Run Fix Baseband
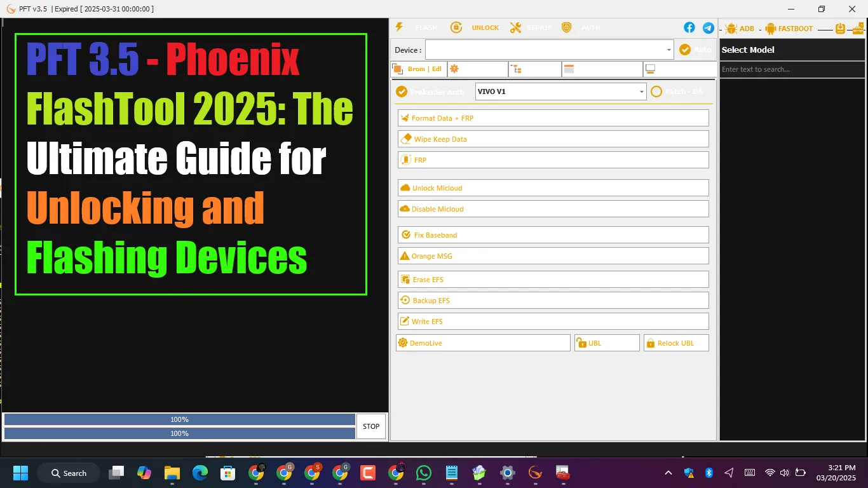The image size is (868, 488). [553, 234]
